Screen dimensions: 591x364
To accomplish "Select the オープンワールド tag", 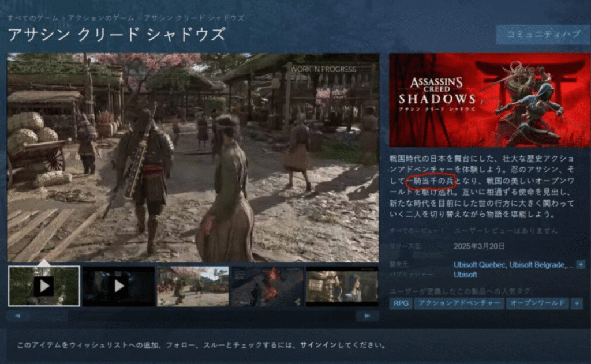I will 537,303.
